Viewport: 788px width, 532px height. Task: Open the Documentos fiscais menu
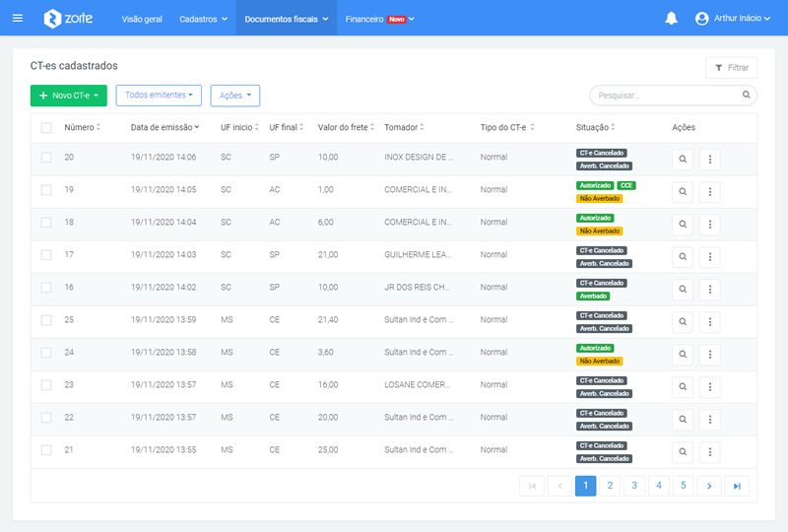pyautogui.click(x=286, y=19)
